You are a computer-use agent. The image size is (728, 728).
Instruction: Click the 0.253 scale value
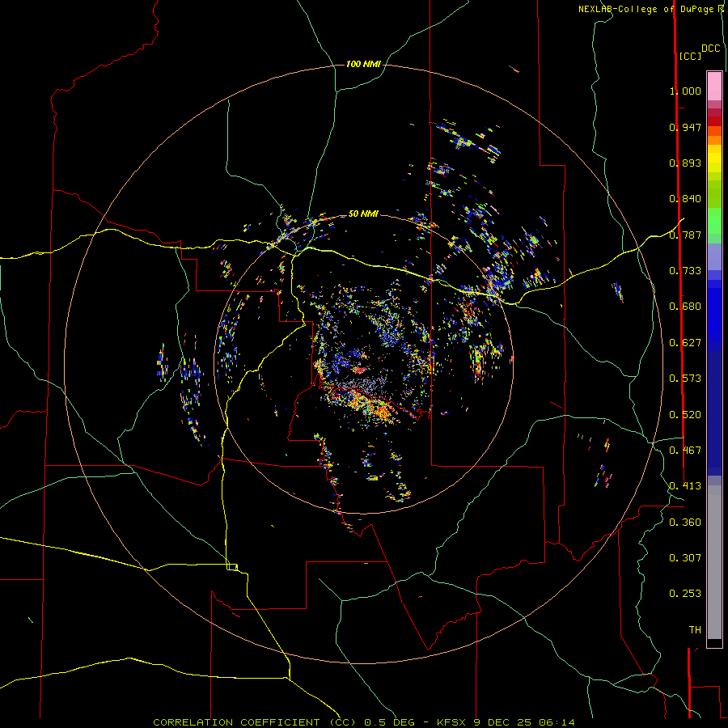[685, 594]
